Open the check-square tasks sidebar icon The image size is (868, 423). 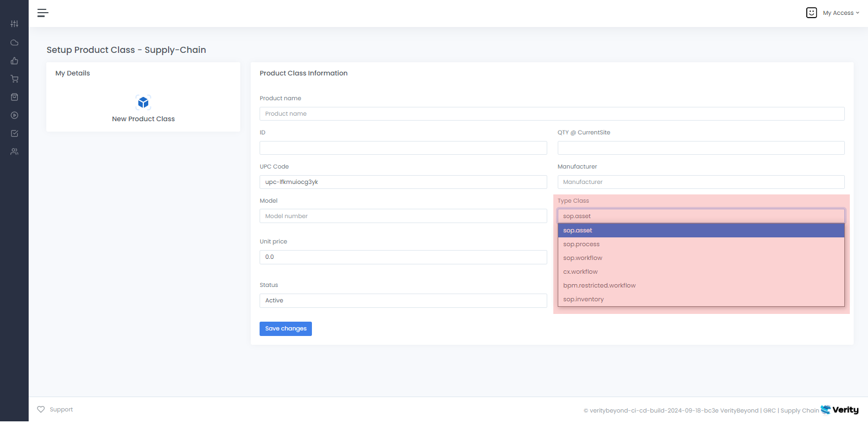(x=14, y=133)
